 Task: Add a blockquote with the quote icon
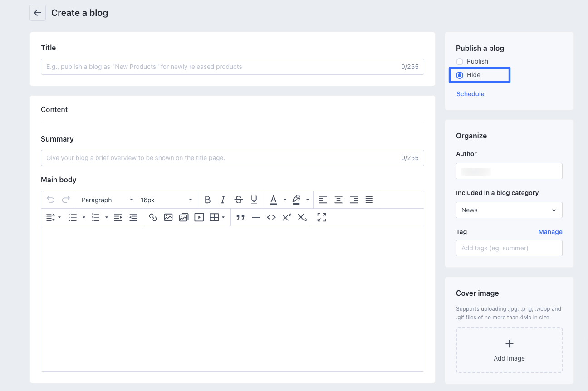click(x=240, y=217)
